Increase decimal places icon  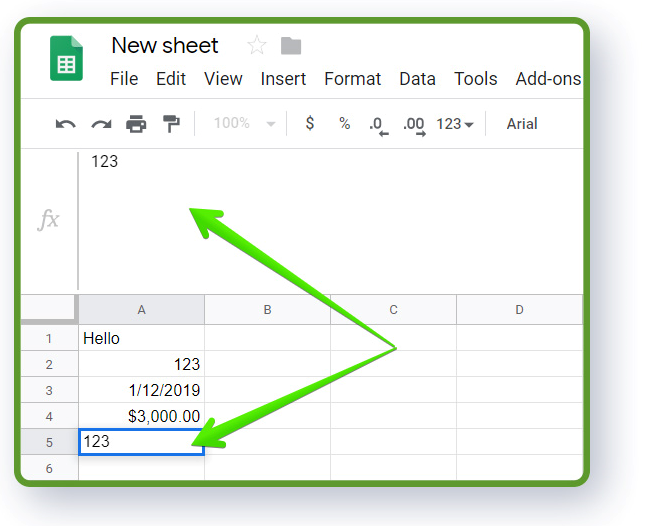[x=414, y=126]
